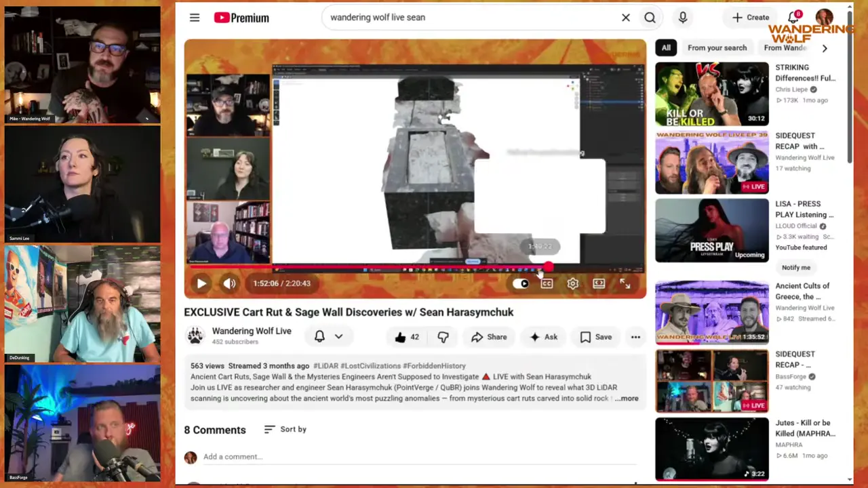Open the Ask AI button
The image size is (868, 488).
point(543,337)
